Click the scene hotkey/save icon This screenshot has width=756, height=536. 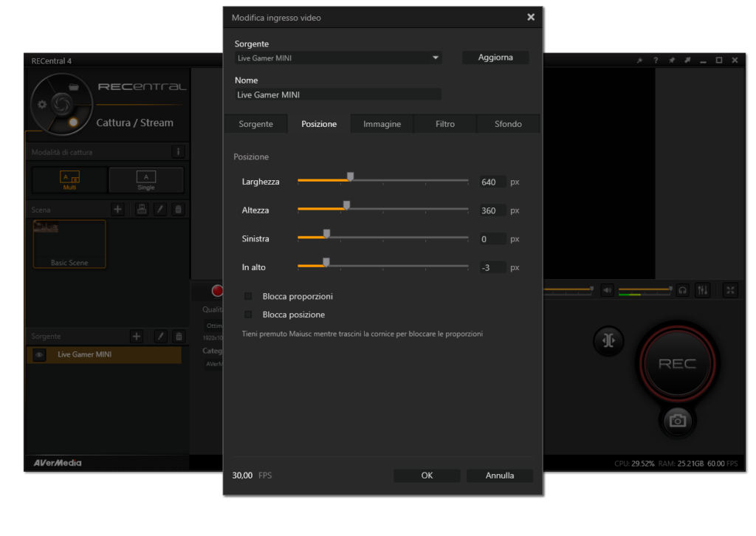tap(142, 209)
